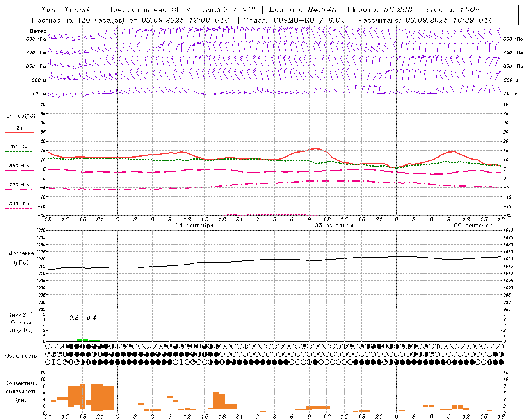525x420 pixels.
Task: Click the "500 гПа" temperature legend entry
Action: 19,204
